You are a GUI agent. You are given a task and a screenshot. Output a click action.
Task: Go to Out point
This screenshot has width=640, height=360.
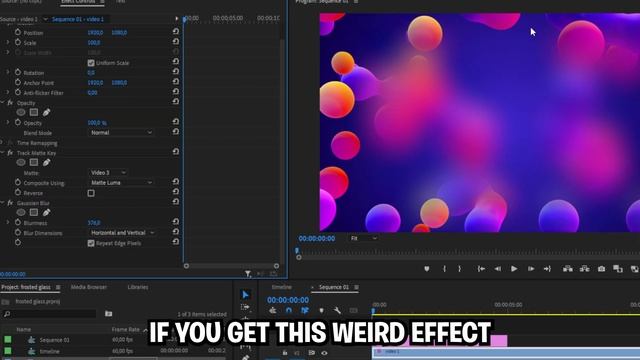click(547, 269)
